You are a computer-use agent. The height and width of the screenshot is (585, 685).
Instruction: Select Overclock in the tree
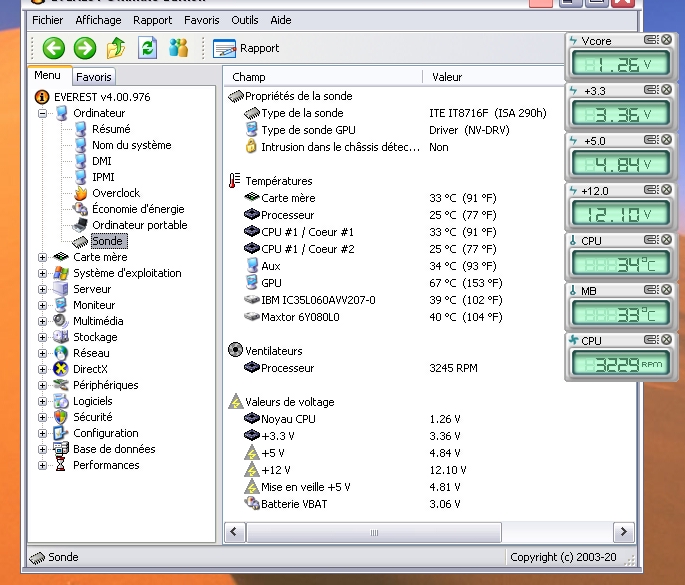click(116, 193)
